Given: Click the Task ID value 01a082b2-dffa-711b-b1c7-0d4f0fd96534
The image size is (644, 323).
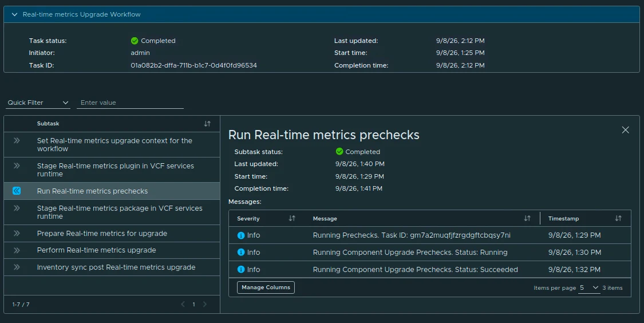Looking at the screenshot, I should [x=194, y=65].
